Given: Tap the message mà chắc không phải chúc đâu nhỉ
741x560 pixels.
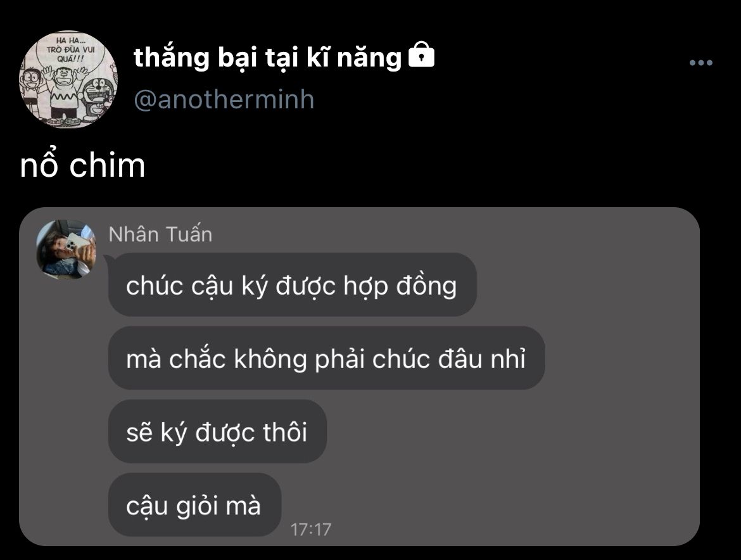Looking at the screenshot, I should [326, 358].
